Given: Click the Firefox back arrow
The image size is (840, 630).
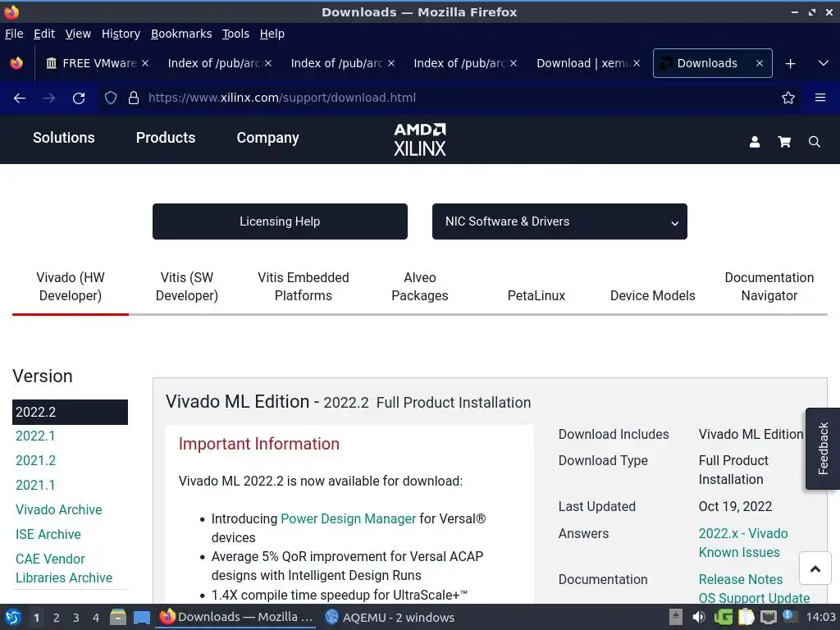Looking at the screenshot, I should click(x=20, y=98).
